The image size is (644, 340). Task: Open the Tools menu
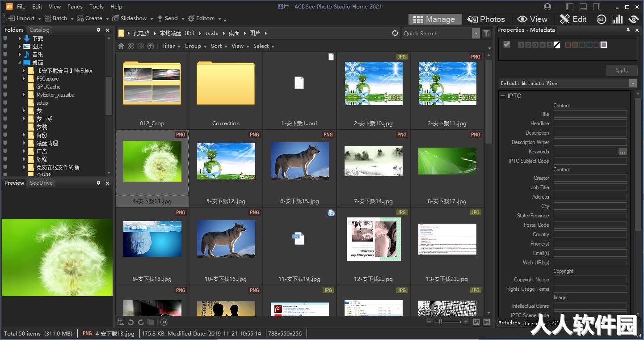coord(97,7)
